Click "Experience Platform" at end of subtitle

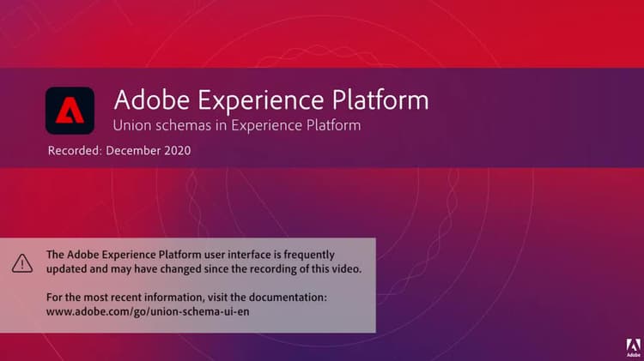point(295,125)
